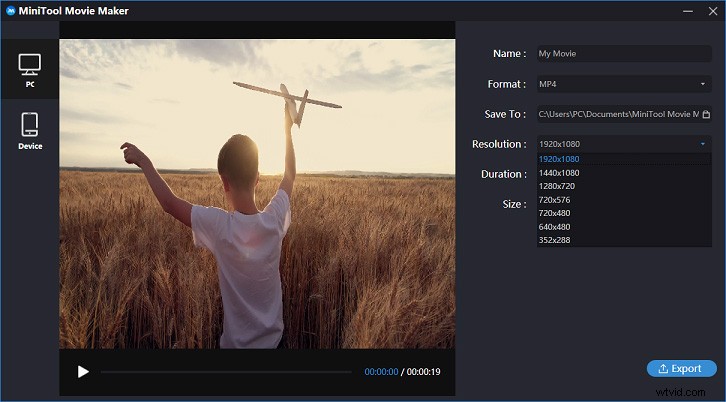Viewport: 726px width, 402px height.
Task: Switch to the Device export tab
Action: [x=30, y=131]
